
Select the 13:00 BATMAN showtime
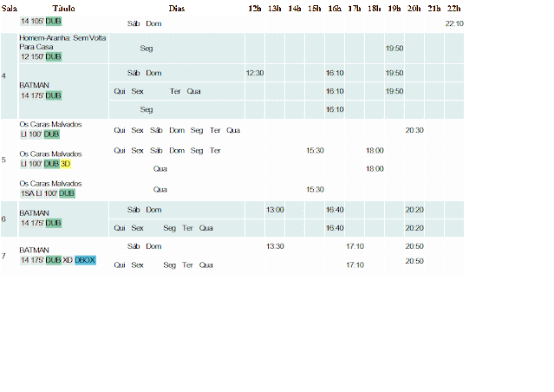[x=275, y=210]
